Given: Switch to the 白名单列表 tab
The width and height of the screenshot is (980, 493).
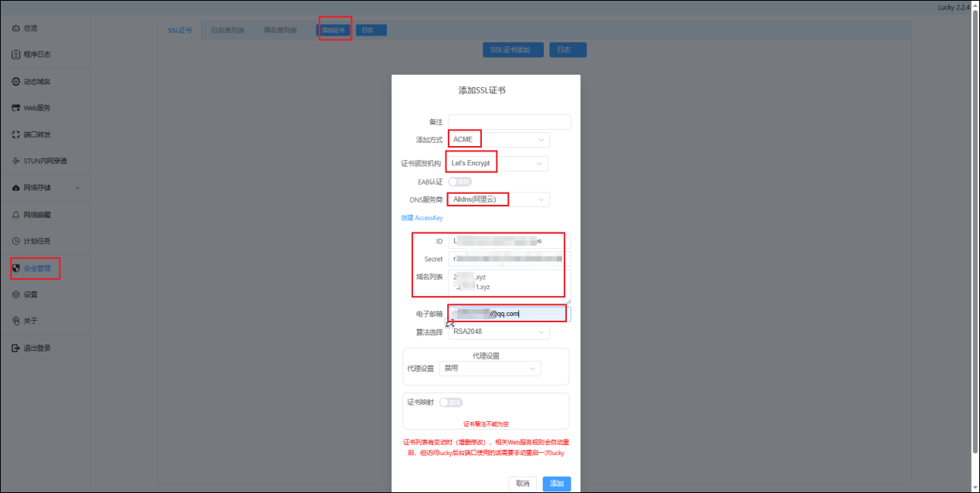Looking at the screenshot, I should 227,31.
